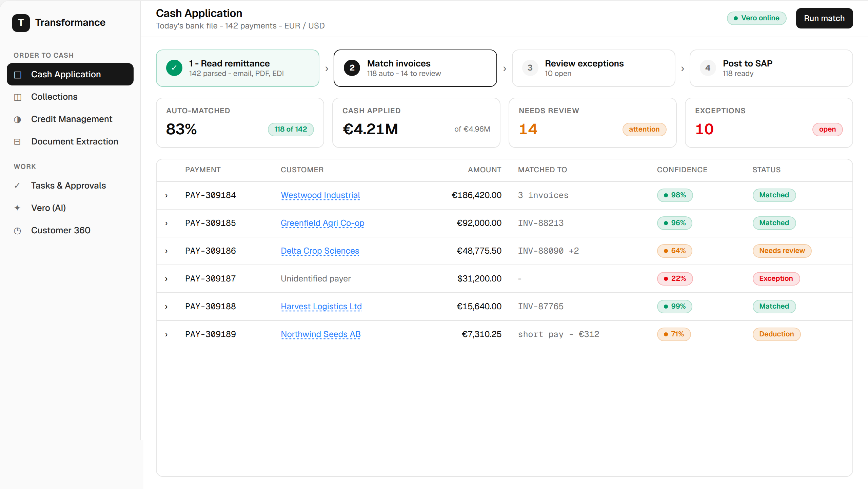Image resolution: width=868 pixels, height=489 pixels.
Task: Click the Customer 360 clock icon
Action: (18, 231)
